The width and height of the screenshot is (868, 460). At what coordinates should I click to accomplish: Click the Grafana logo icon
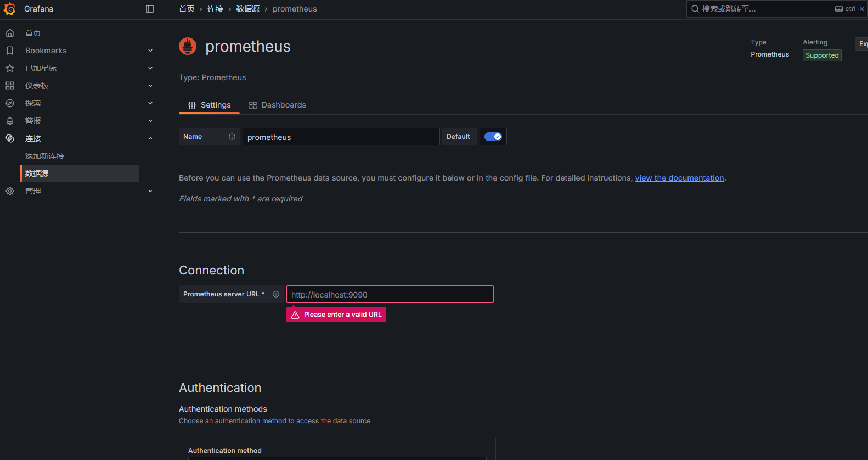[10, 9]
